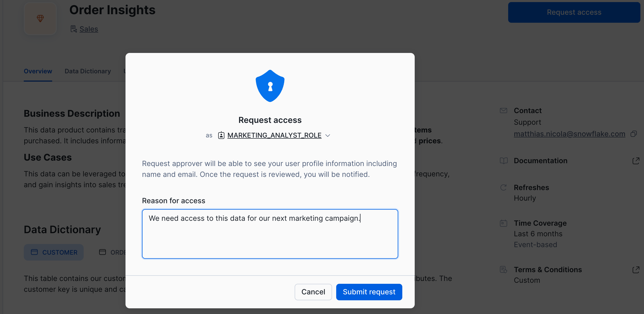Switch to the Overview tab
Viewport: 644px width, 314px height.
[x=38, y=71]
